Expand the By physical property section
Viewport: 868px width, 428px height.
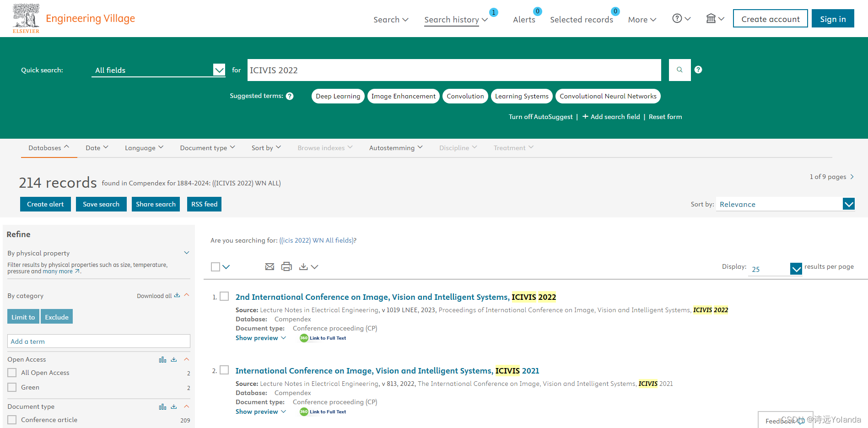187,253
